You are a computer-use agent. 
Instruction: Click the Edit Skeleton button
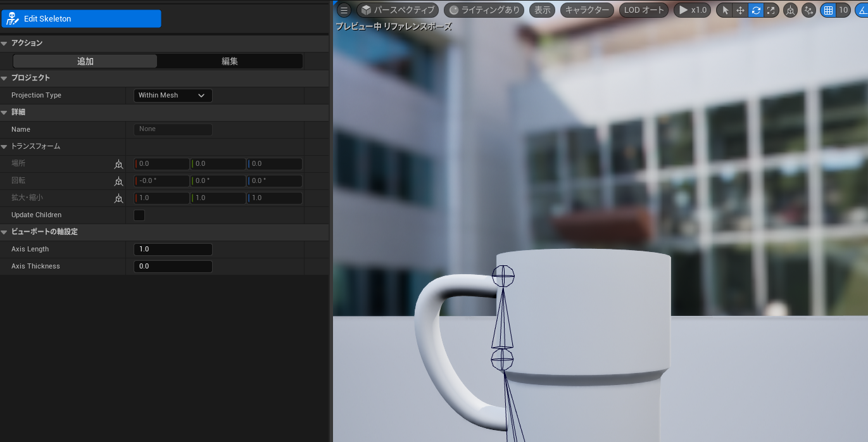point(81,18)
